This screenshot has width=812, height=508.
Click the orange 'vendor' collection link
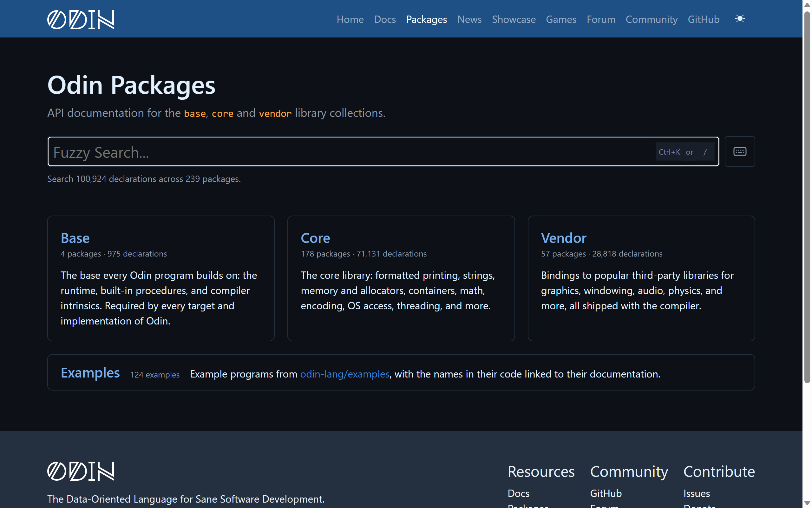(275, 113)
